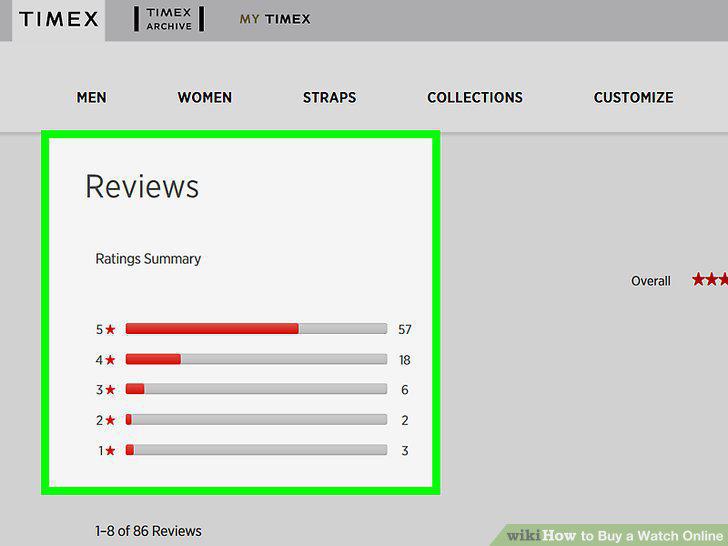This screenshot has height=546, width=728.
Task: Open the My Timex tab
Action: click(275, 20)
